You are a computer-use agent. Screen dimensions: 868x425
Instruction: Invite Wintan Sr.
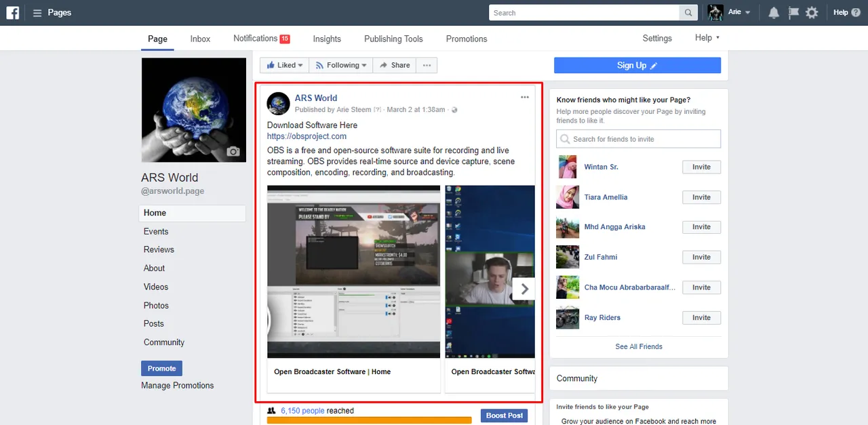click(701, 167)
